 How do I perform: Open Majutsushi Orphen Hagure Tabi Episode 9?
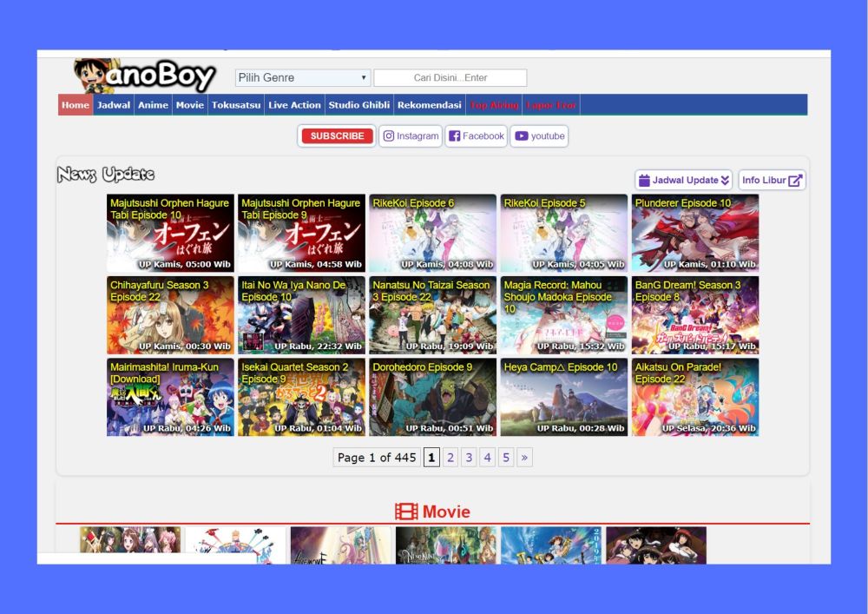point(302,233)
